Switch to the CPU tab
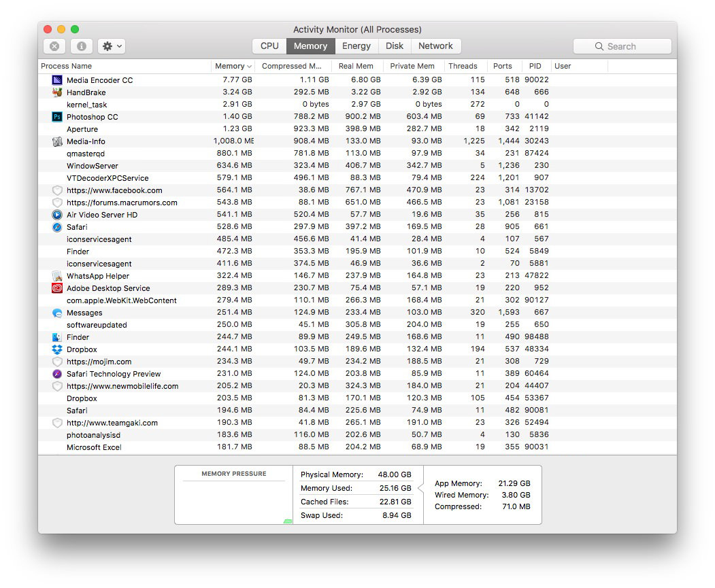This screenshot has width=715, height=588. (x=269, y=46)
